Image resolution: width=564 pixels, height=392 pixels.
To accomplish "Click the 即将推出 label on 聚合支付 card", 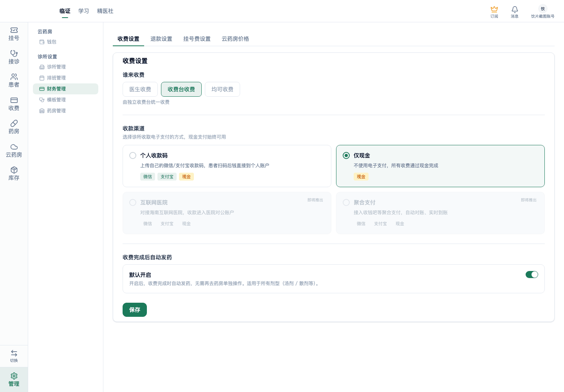I will pos(529,200).
